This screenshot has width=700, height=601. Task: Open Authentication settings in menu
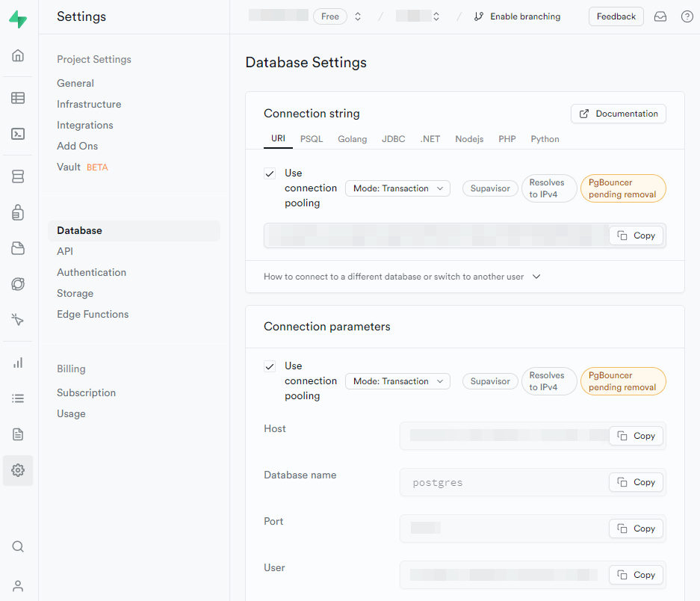pos(92,273)
